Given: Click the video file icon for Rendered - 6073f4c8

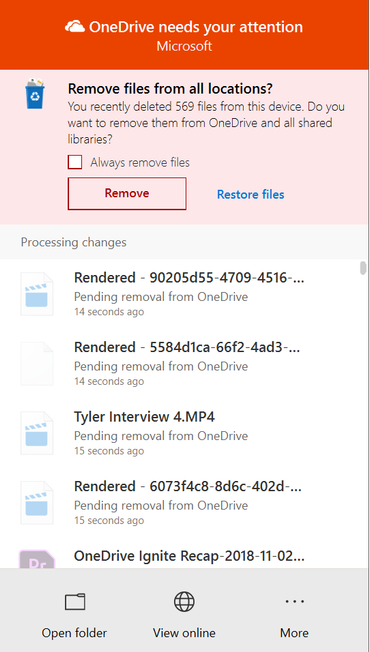Looking at the screenshot, I should point(37,502).
